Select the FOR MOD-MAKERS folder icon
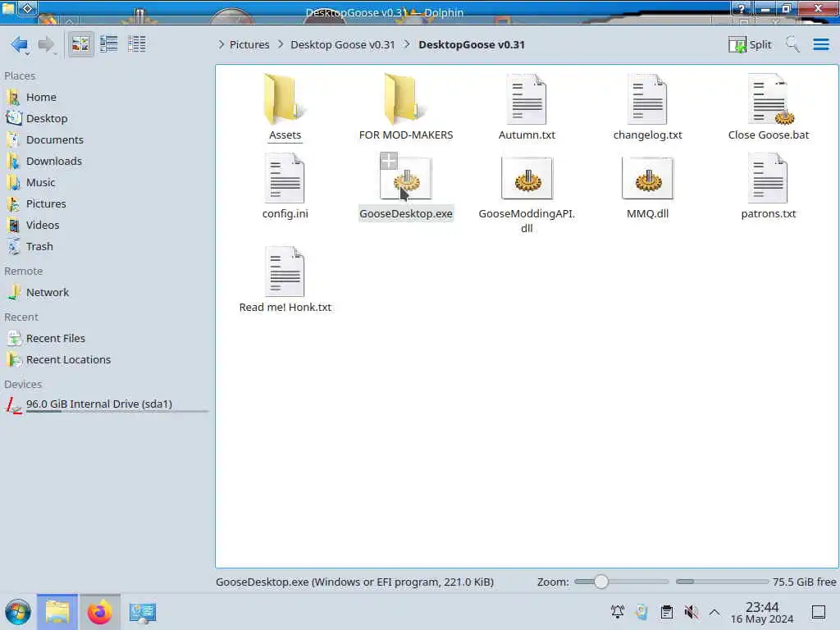This screenshot has height=630, width=840. [x=405, y=99]
